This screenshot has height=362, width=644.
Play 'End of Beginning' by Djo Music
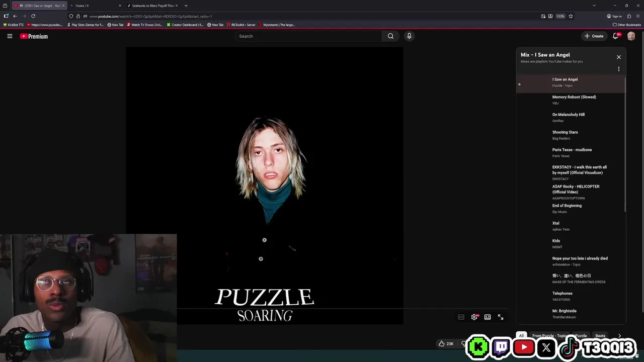point(572,208)
